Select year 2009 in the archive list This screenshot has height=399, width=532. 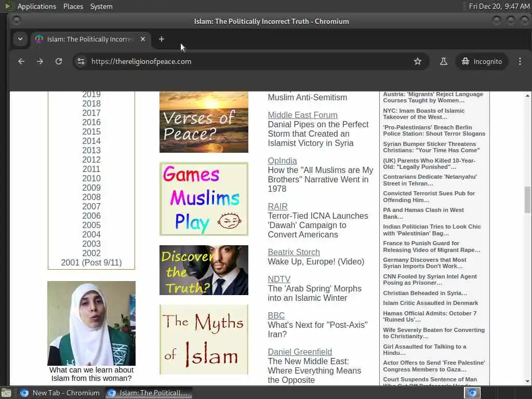91,188
